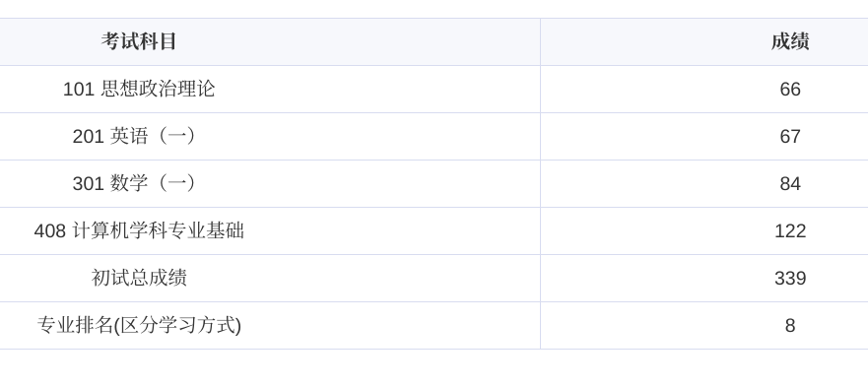This screenshot has width=868, height=387.
Task: Click the score 84 for math
Action: coord(790,183)
